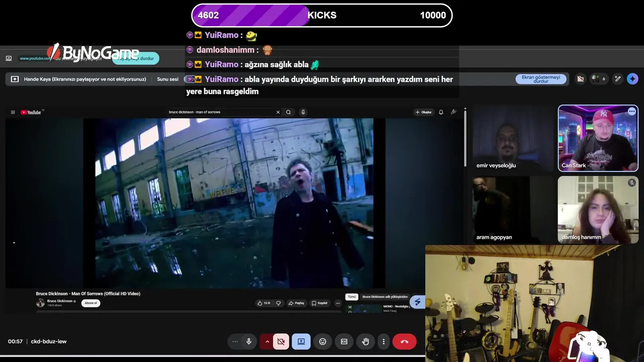The image size is (644, 362).
Task: Select emir veyseloğlu video tile
Action: click(x=512, y=138)
